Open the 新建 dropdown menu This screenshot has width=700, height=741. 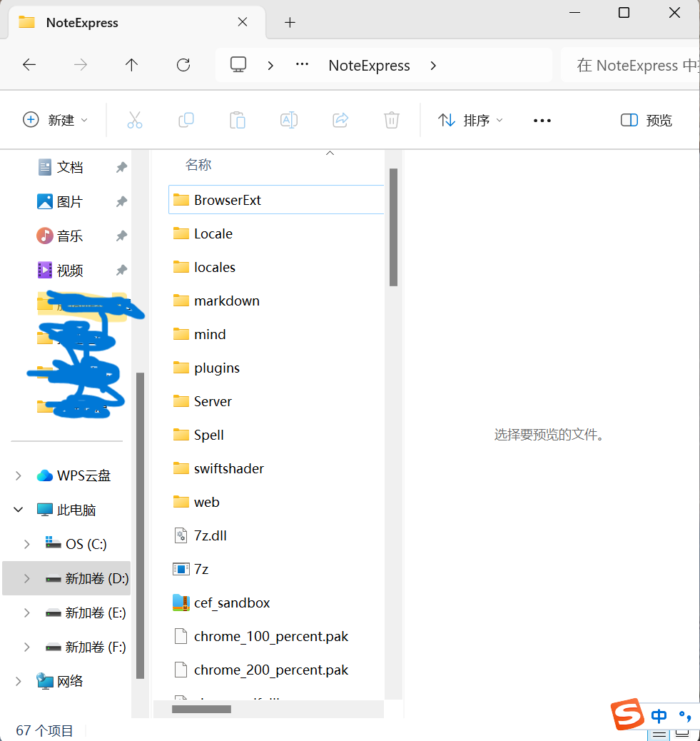(x=55, y=120)
